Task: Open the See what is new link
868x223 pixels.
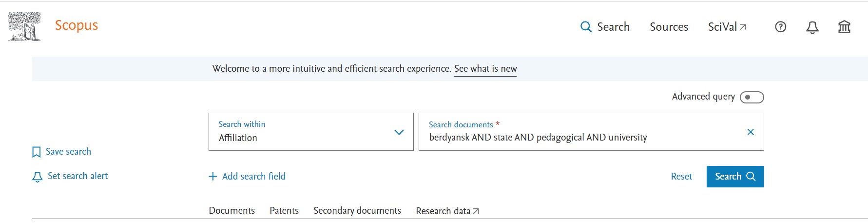Action: coord(485,69)
